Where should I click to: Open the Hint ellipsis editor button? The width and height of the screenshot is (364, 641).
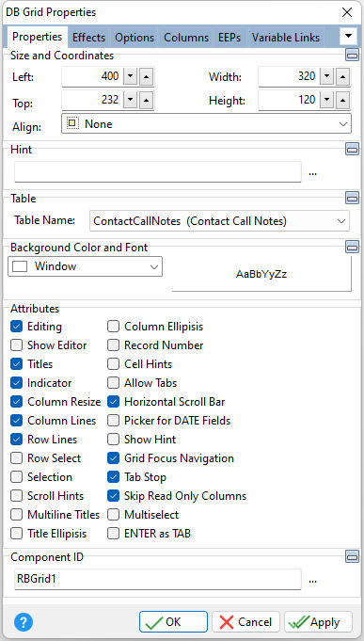pyautogui.click(x=312, y=173)
